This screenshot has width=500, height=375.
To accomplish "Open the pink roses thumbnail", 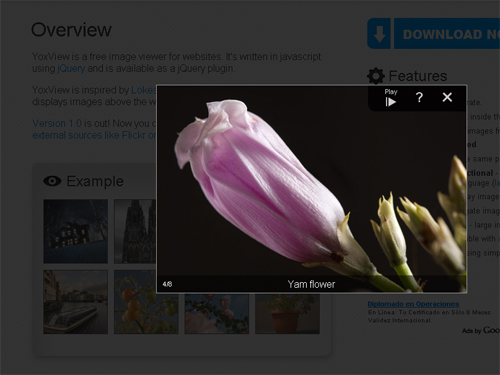I will click(217, 313).
